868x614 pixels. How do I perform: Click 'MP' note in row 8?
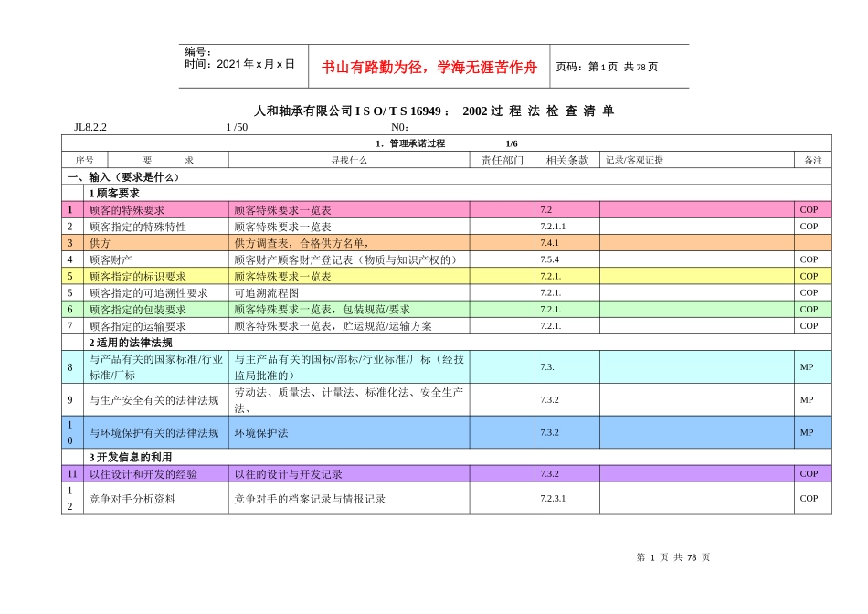[807, 367]
